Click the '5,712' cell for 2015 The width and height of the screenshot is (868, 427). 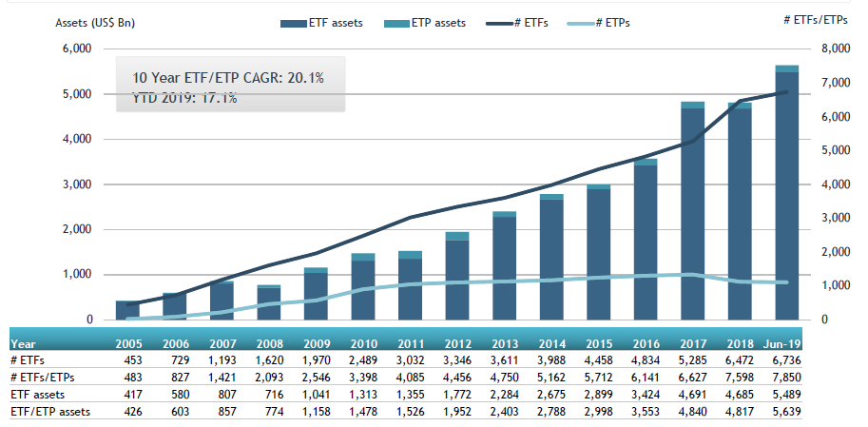click(x=599, y=378)
